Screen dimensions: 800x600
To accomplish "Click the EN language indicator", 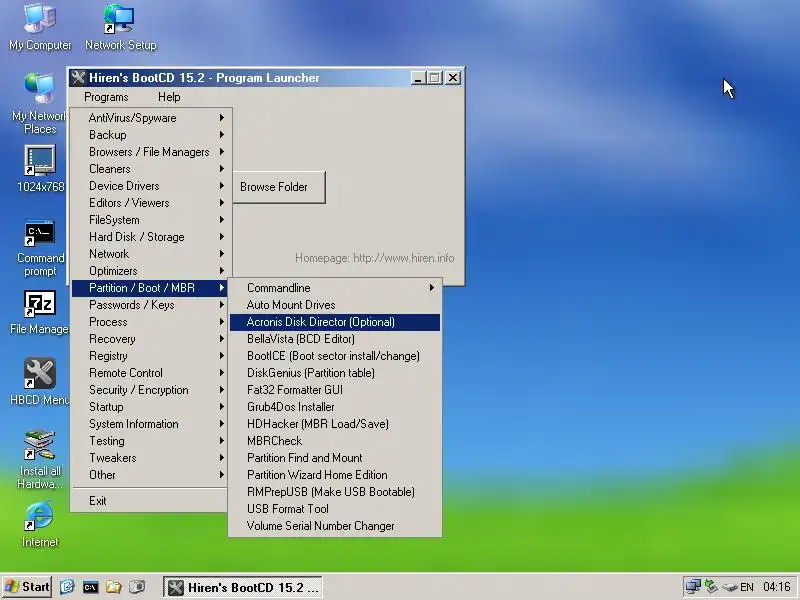I will point(747,587).
